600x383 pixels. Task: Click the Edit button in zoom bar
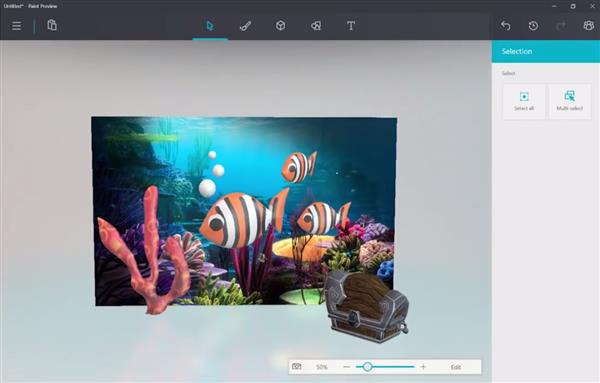coord(456,367)
